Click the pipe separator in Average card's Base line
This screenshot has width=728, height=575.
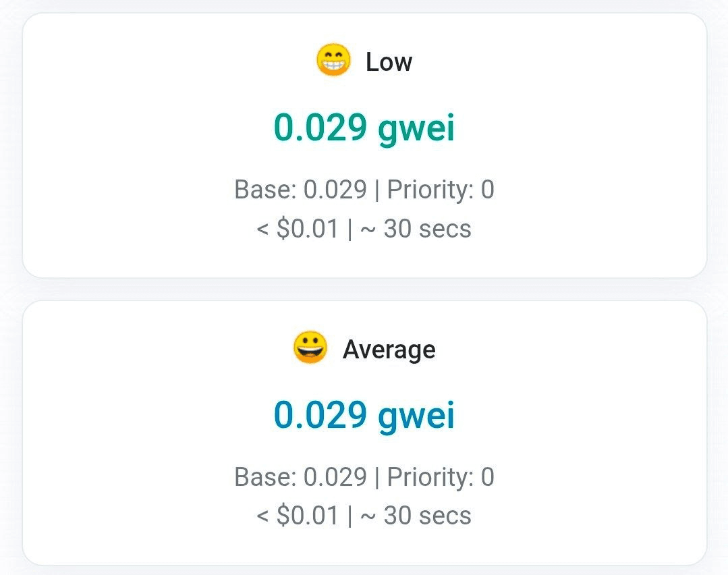(376, 477)
